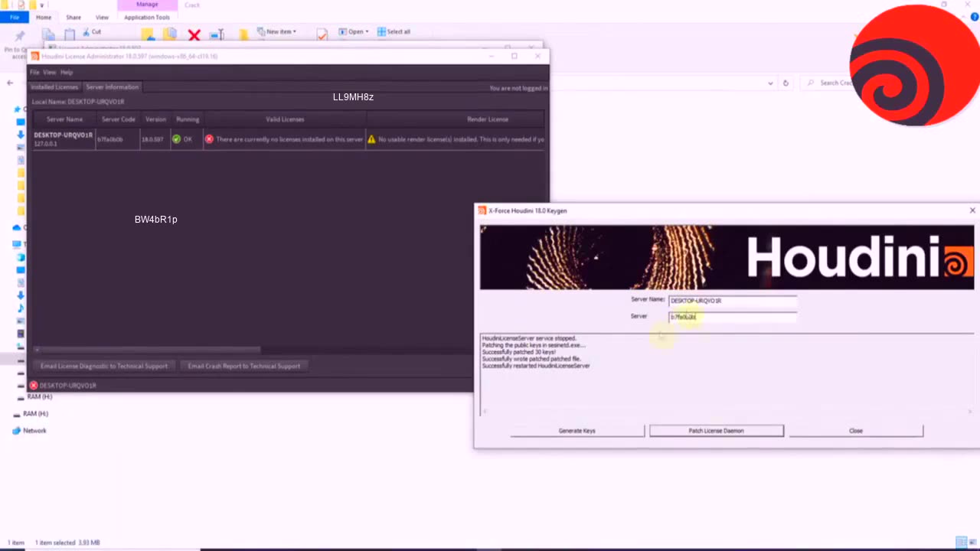The image size is (980, 551).
Task: Click 'You are not logged in' status text
Action: click(x=518, y=88)
